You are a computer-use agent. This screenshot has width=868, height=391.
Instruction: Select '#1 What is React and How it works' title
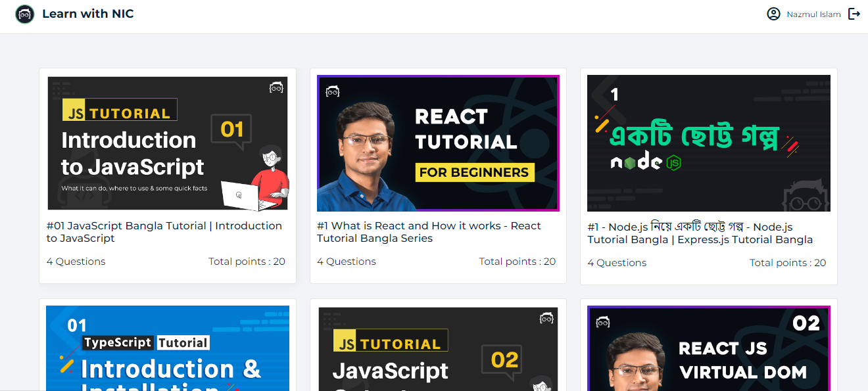[429, 232]
